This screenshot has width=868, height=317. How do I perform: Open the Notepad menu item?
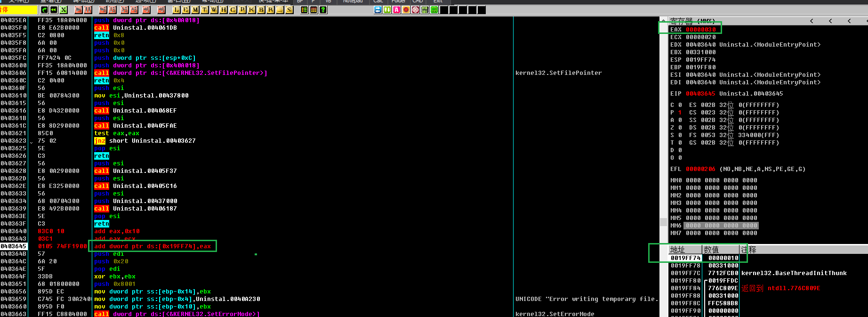point(353,1)
